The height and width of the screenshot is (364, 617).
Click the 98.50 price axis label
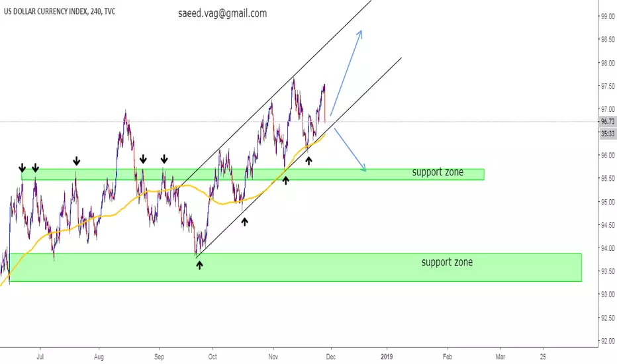coord(607,40)
